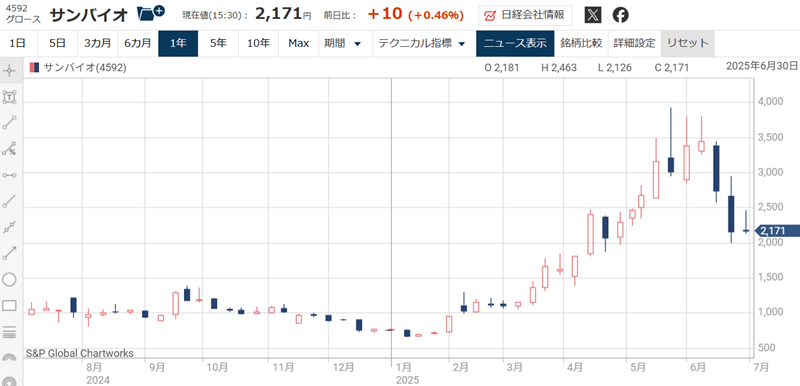800x386 pixels.
Task: Click the O 2,181 open value
Action: pyautogui.click(x=502, y=67)
